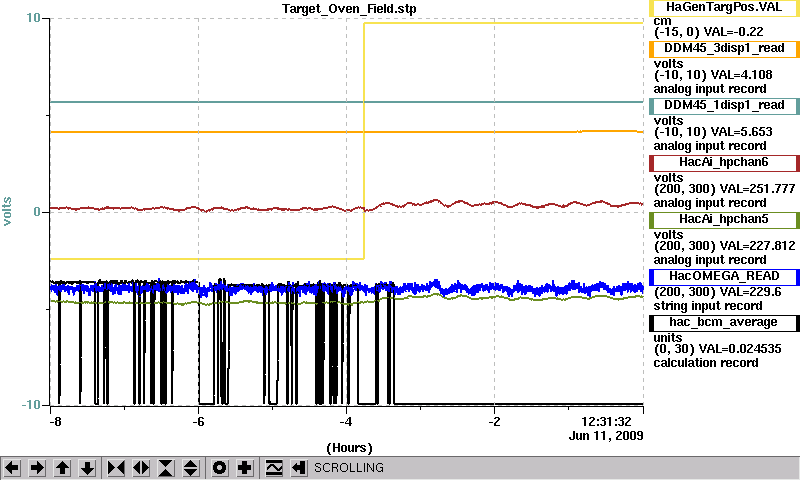The width and height of the screenshot is (800, 480).
Task: Click the 10 tick on y-axis
Action: click(33, 18)
